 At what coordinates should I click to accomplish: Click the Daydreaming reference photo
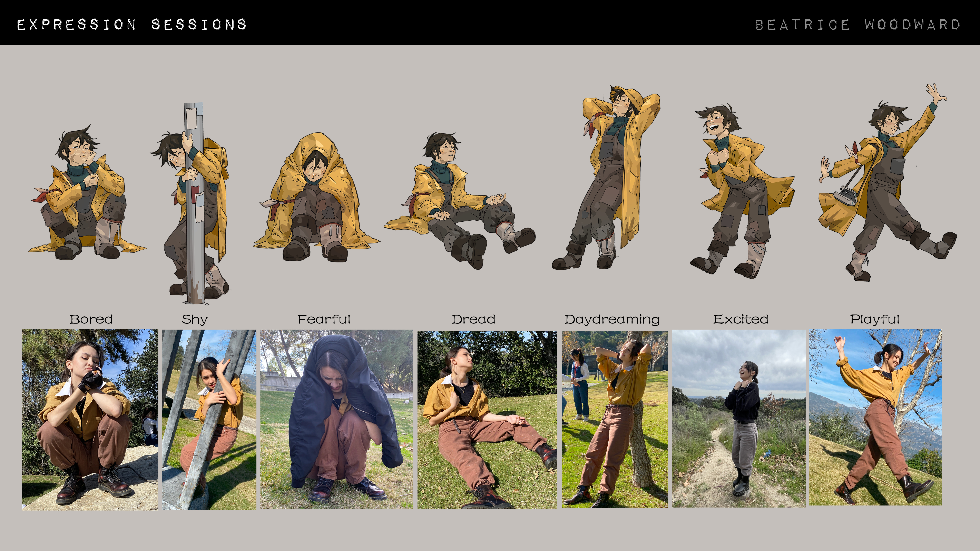[614, 419]
